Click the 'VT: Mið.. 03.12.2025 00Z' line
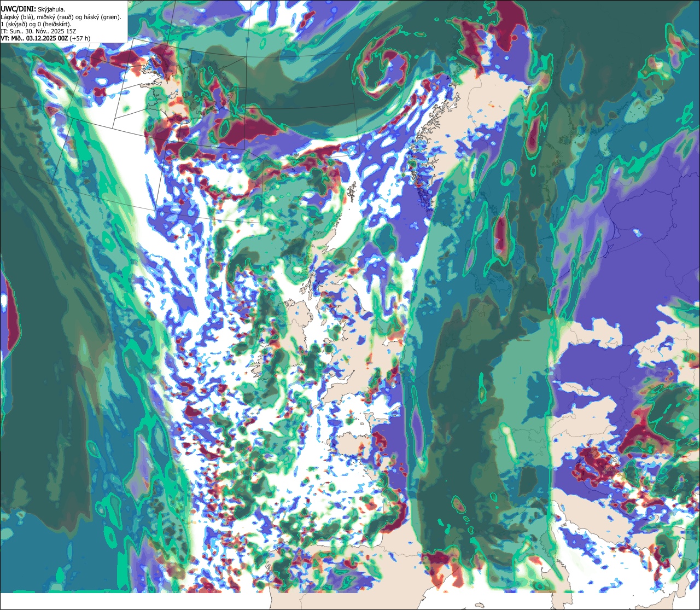Image resolution: width=700 pixels, height=610 pixels. point(45,38)
